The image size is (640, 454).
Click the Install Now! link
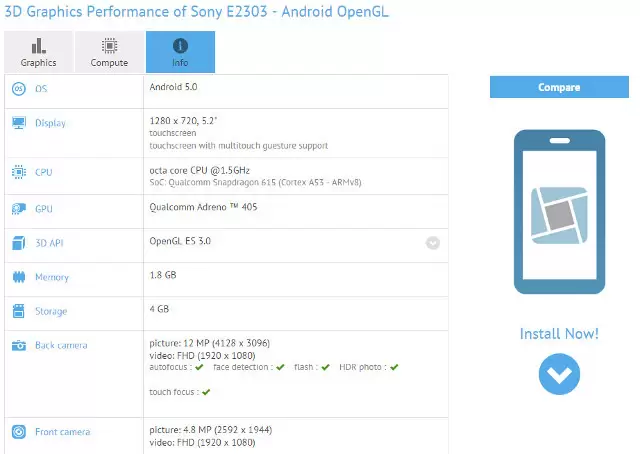pos(559,334)
